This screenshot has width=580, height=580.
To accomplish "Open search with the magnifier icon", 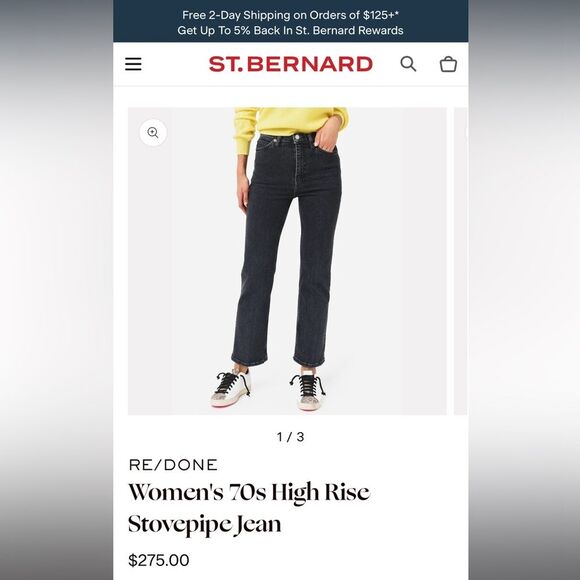I will click(408, 64).
